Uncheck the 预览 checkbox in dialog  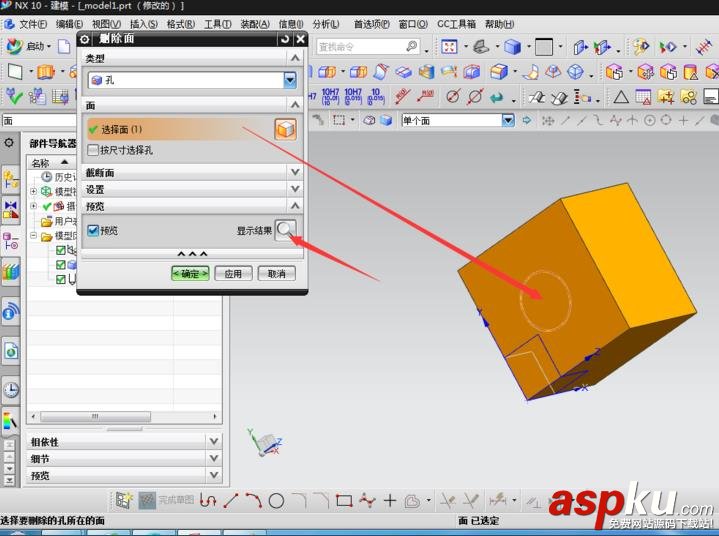pos(93,230)
